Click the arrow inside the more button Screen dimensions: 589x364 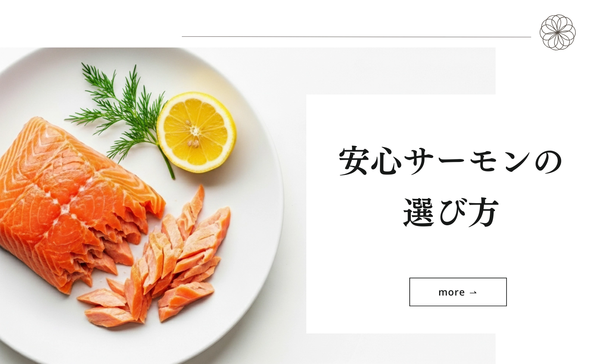[x=473, y=293]
